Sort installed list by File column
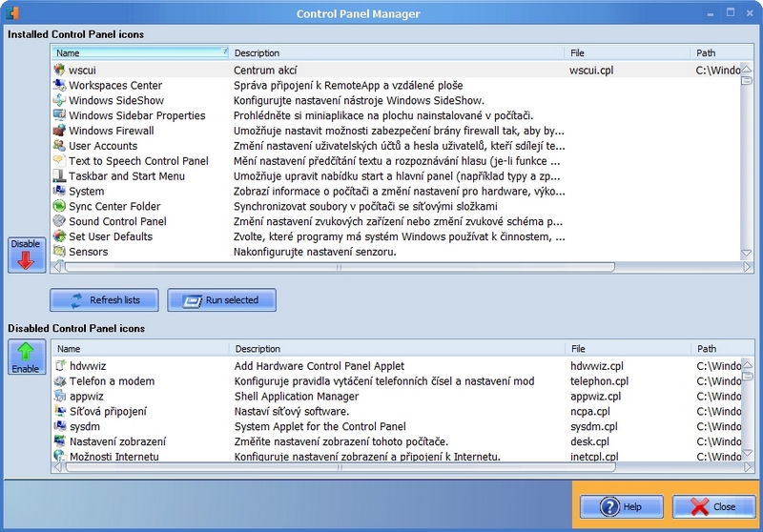 click(x=628, y=52)
